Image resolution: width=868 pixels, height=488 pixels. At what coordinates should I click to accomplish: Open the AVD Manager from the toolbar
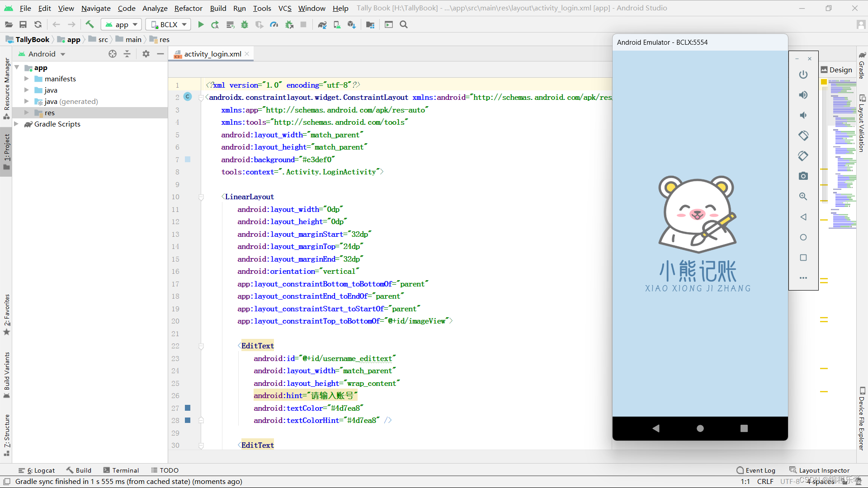[337, 24]
